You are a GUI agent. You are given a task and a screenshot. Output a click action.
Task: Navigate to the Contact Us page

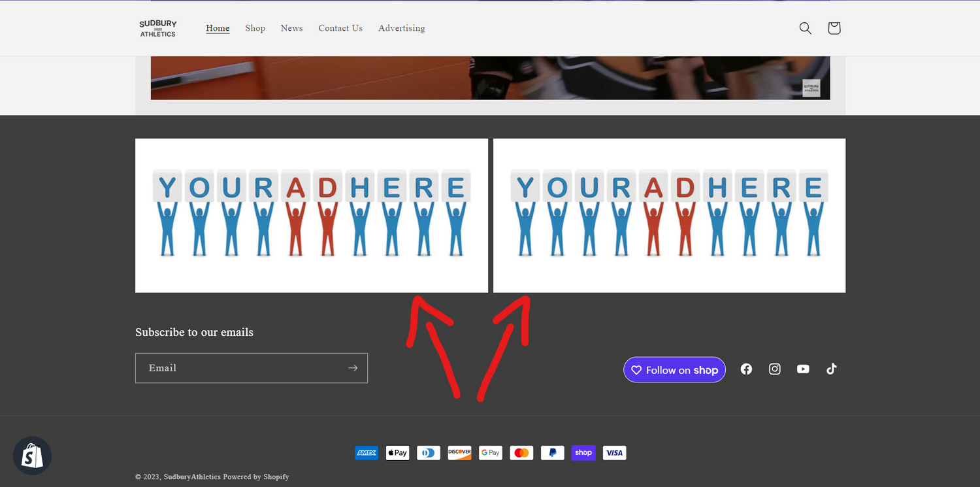[340, 28]
